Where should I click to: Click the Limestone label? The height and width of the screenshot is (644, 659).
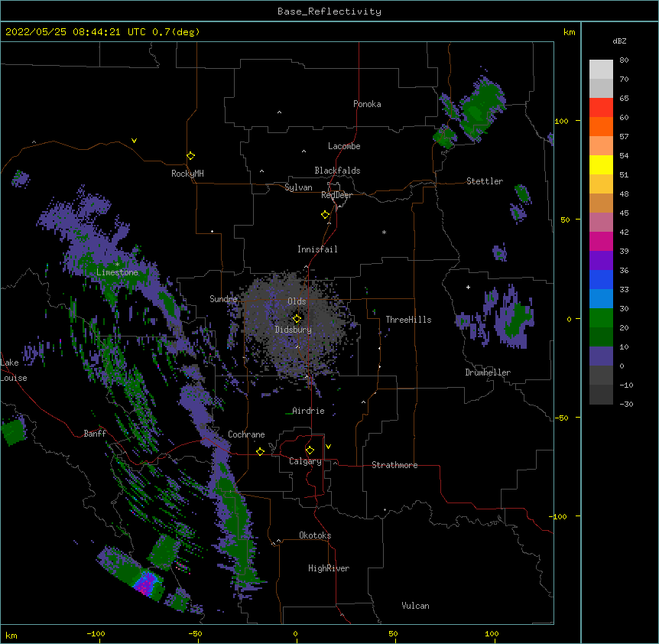coord(117,272)
